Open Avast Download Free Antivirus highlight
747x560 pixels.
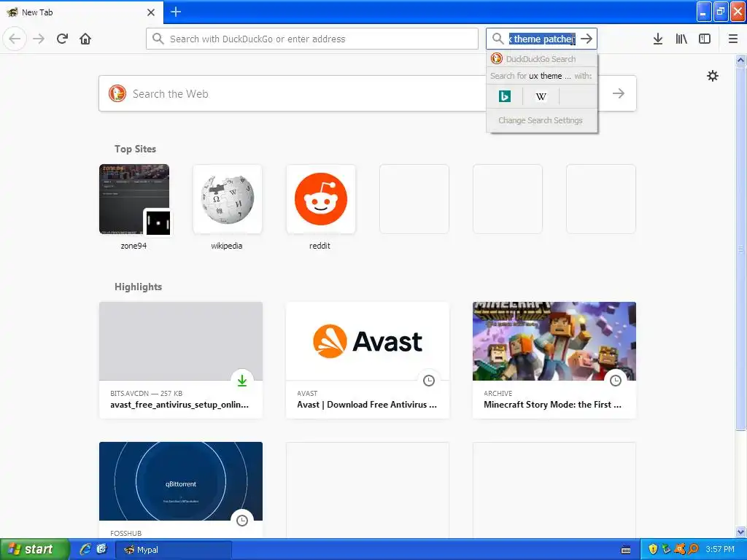368,360
